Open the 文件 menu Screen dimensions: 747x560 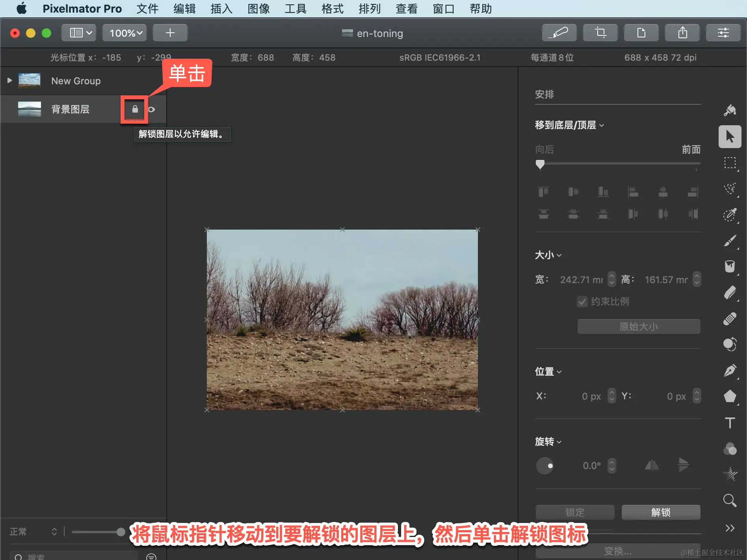147,9
